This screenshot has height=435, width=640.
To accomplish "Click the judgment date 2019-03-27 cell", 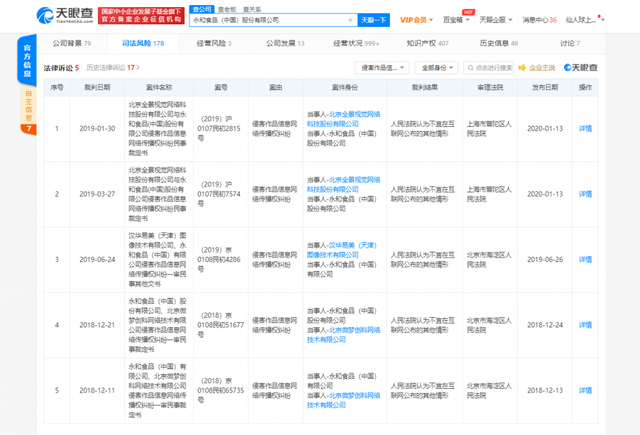I will [97, 194].
